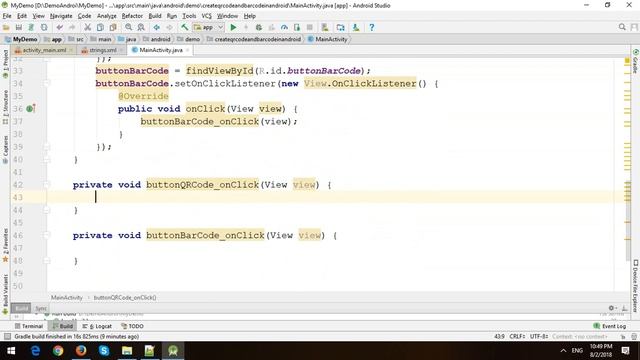The width and height of the screenshot is (640, 360).
Task: Open the TODO tool window
Action: [x=132, y=326]
